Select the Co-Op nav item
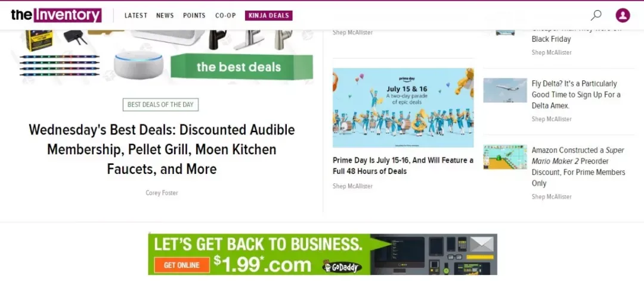 pyautogui.click(x=225, y=15)
